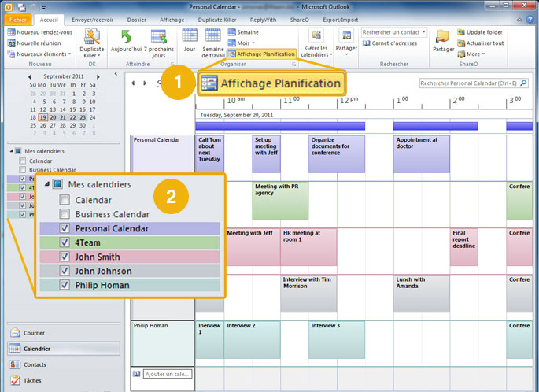Screen dimensions: 539x392
Task: Select the Affichage ribbon tab
Action: click(x=172, y=20)
